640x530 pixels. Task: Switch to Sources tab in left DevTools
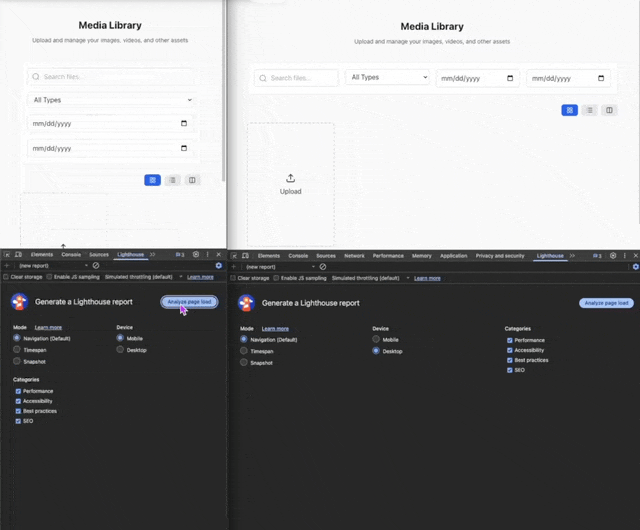click(99, 254)
